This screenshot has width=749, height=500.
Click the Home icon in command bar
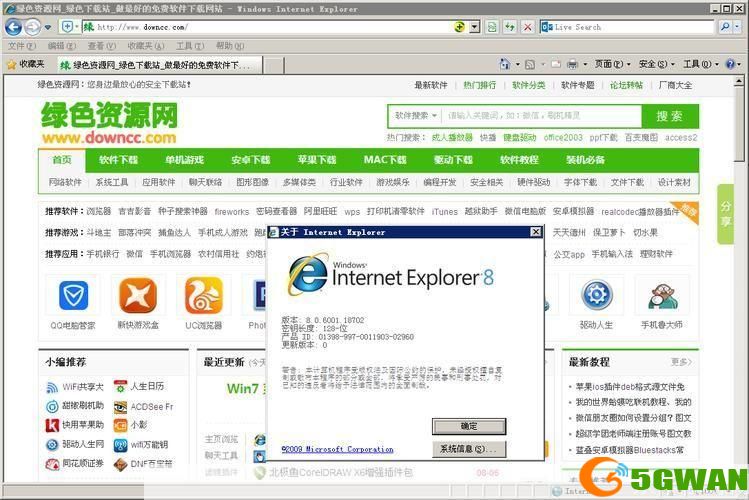coord(504,64)
